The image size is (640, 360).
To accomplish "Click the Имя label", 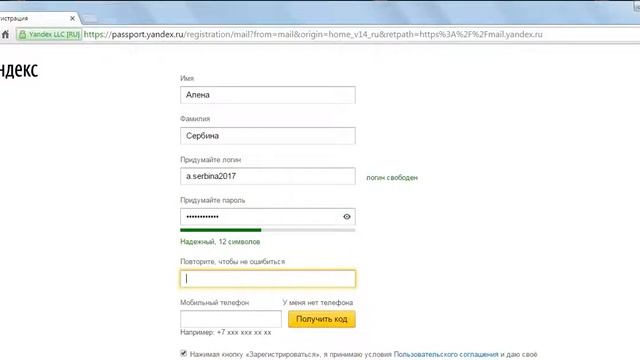I will coord(187,78).
